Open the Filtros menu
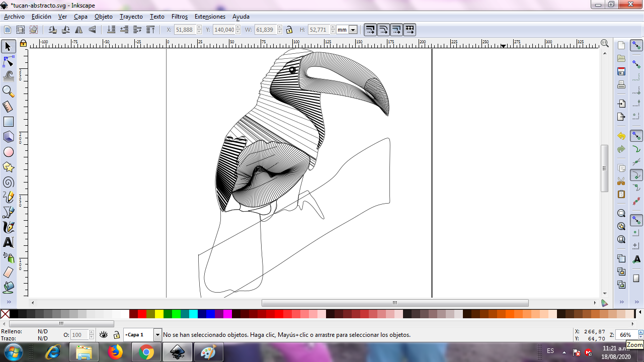The image size is (644, 362). (x=180, y=17)
